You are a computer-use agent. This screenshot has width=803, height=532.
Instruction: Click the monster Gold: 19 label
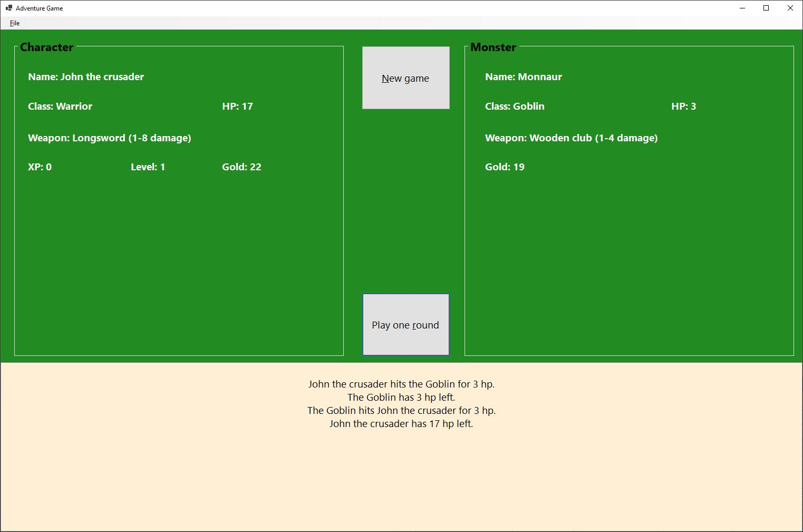click(504, 167)
